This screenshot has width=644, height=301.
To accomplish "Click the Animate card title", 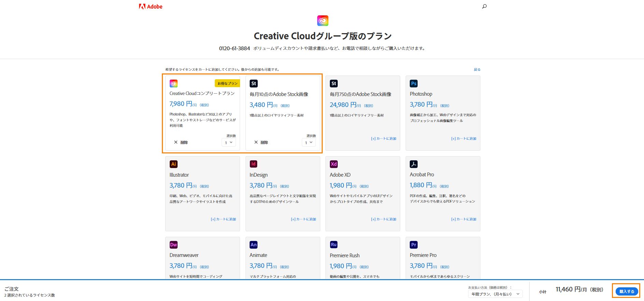I will pos(258,255).
